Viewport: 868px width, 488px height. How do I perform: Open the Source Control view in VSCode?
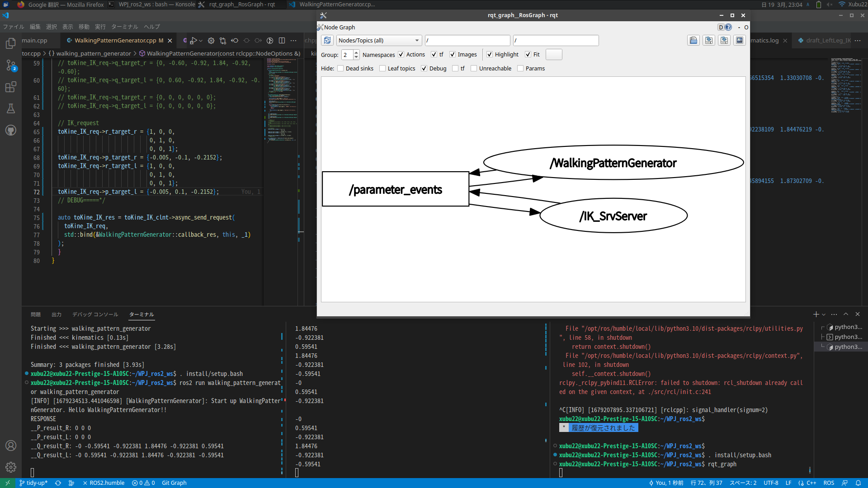pos(10,65)
